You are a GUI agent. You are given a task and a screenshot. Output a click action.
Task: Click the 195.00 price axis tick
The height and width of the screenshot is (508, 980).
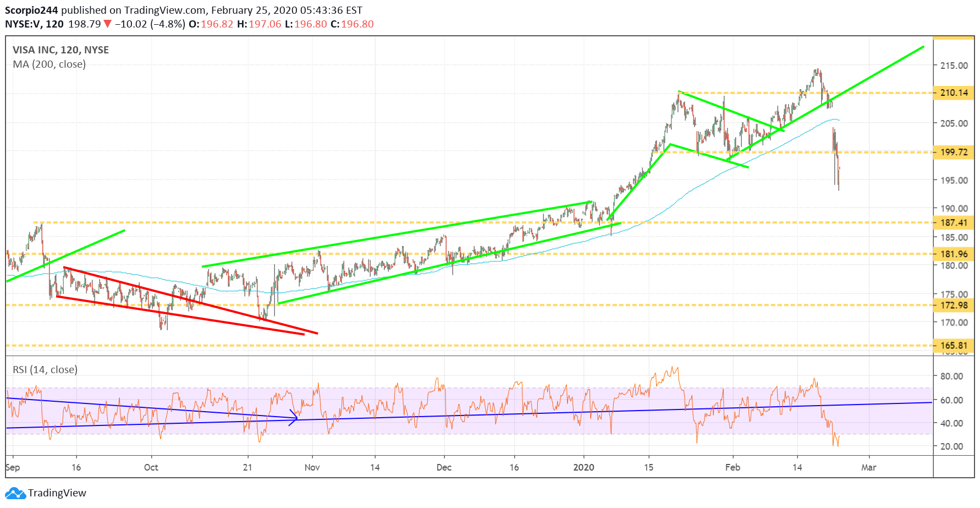point(954,181)
